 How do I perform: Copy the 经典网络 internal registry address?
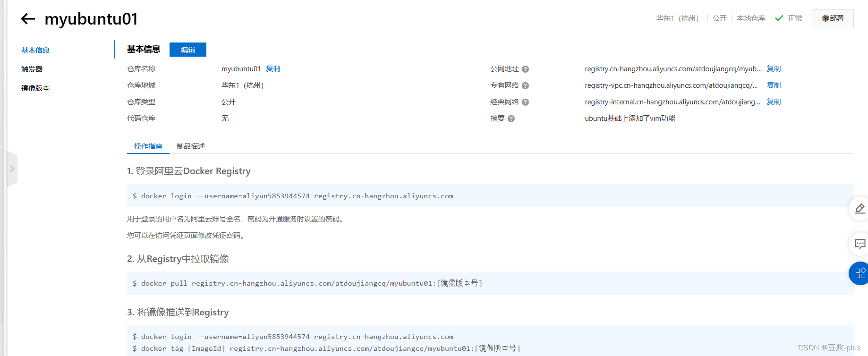774,102
